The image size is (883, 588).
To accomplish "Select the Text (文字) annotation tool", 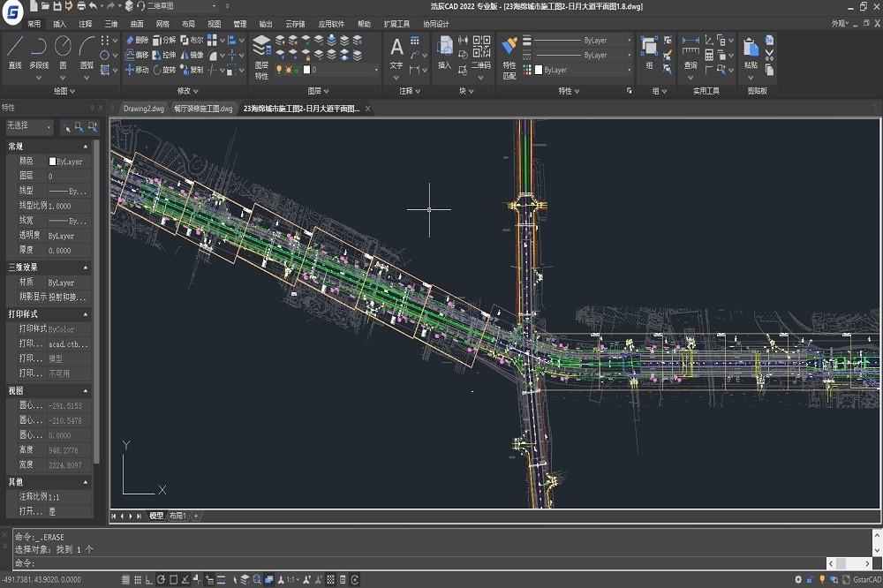I will pos(396,54).
